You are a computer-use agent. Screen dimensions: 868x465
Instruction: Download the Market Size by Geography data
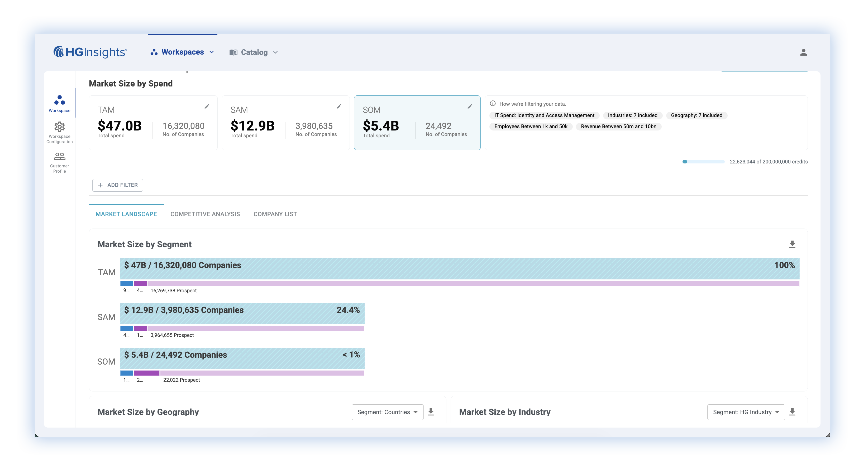(x=431, y=412)
